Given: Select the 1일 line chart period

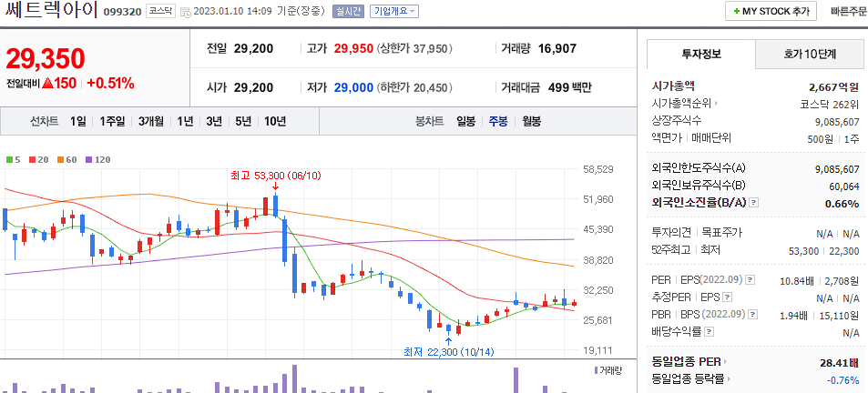Looking at the screenshot, I should 78,122.
